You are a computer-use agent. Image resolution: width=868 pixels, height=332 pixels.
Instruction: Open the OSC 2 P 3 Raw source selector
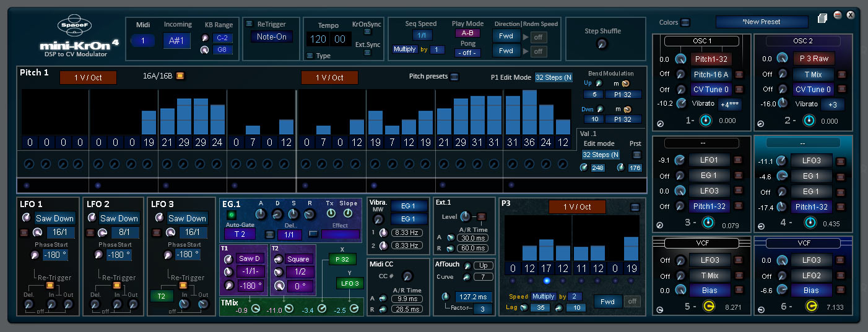(814, 59)
